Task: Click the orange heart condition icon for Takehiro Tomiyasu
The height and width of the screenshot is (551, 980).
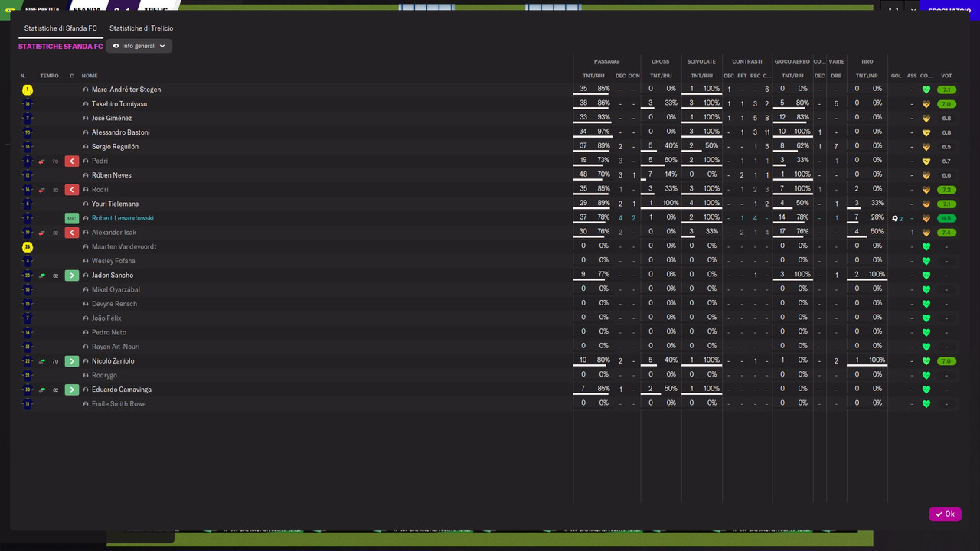Action: [926, 104]
